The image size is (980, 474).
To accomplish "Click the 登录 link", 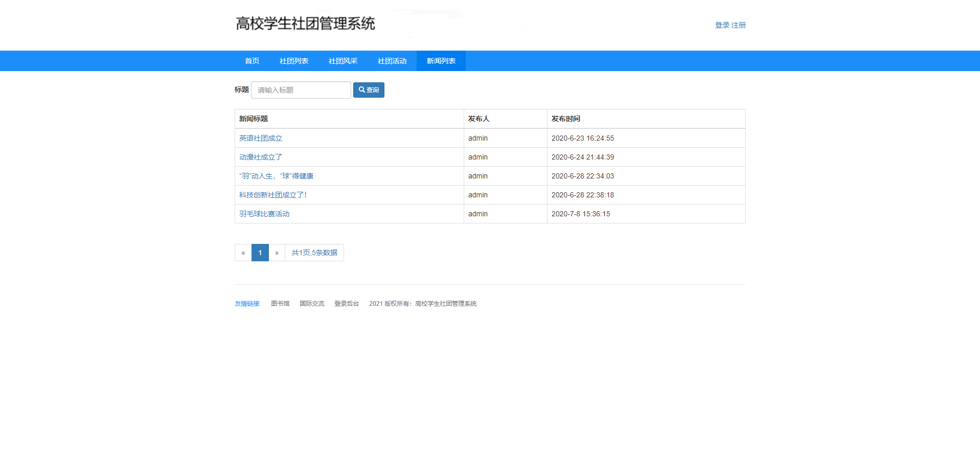I will tap(722, 25).
